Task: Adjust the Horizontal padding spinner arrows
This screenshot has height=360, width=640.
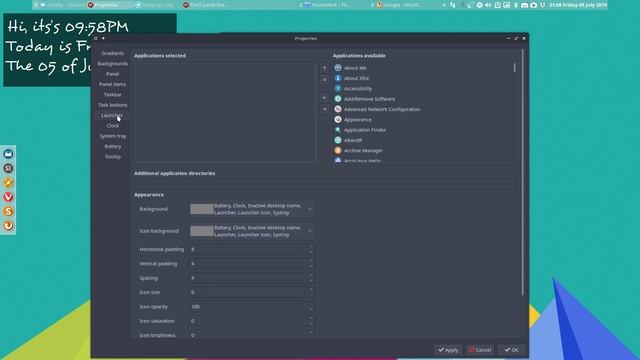Action: [311, 249]
